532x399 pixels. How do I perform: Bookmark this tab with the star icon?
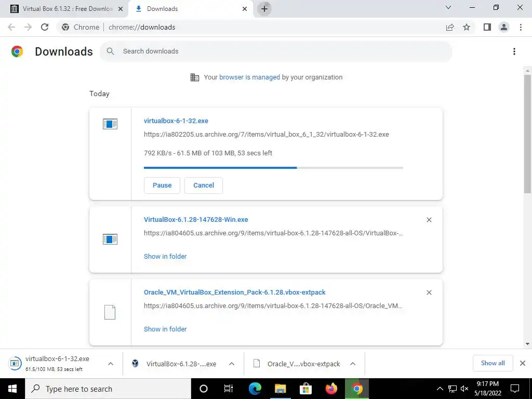467,27
